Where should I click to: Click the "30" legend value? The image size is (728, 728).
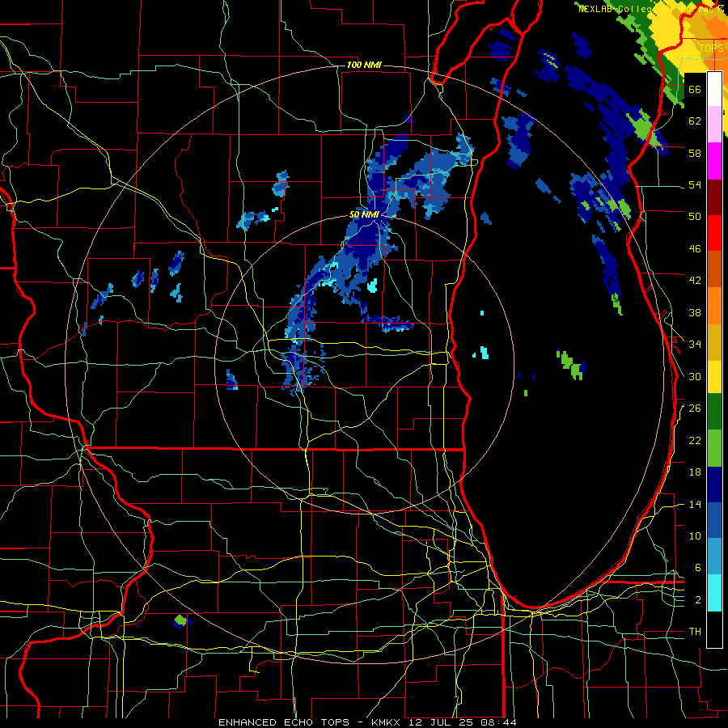click(695, 376)
